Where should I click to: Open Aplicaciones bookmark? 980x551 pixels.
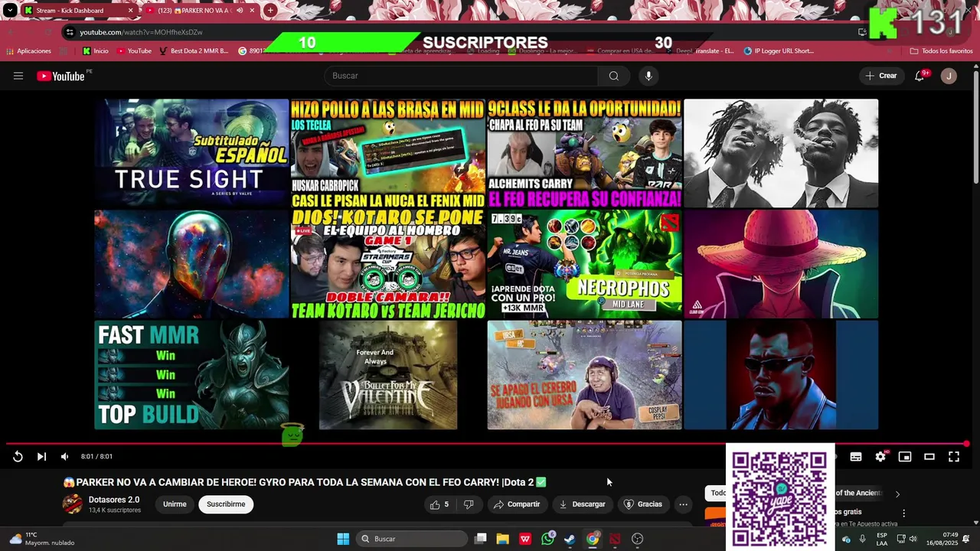pos(29,51)
